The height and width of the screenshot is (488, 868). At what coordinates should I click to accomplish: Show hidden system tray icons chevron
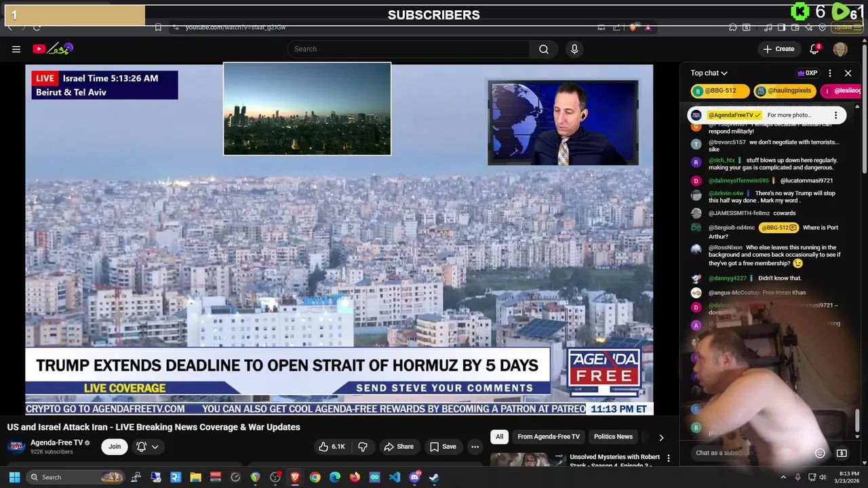(x=783, y=477)
